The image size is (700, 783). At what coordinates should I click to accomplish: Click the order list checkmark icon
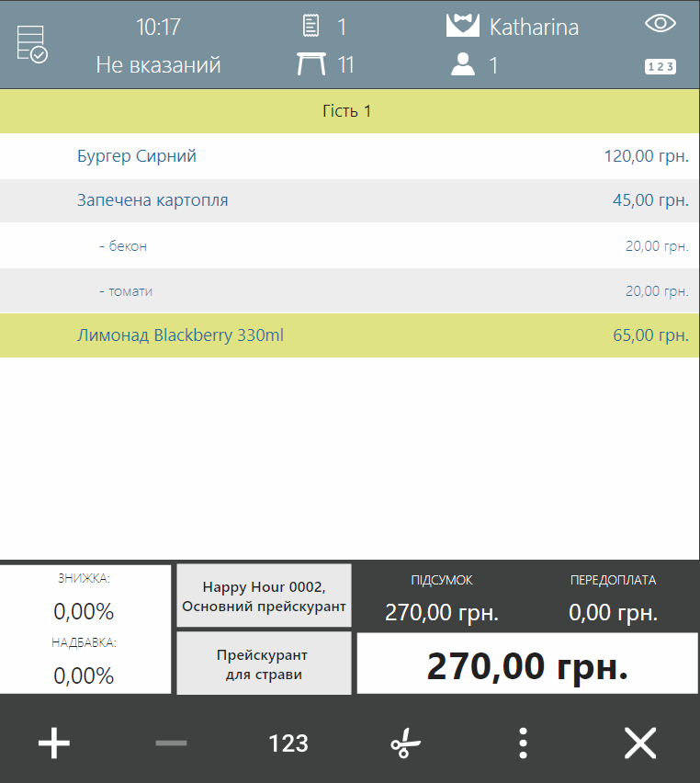[31, 44]
